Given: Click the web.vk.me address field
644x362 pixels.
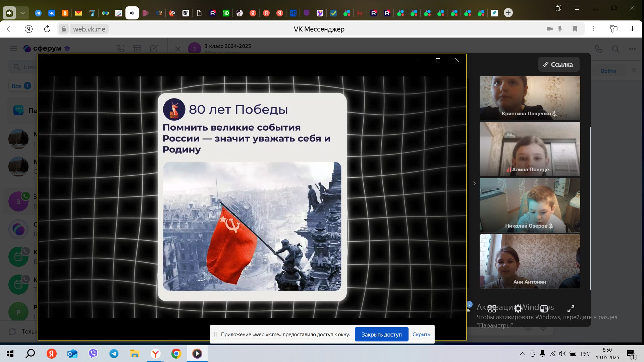Looking at the screenshot, I should 89,29.
